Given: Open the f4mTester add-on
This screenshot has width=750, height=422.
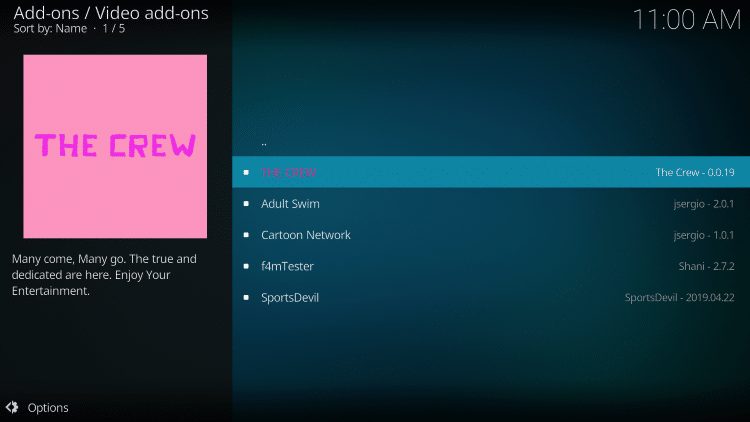Looking at the screenshot, I should coord(491,266).
